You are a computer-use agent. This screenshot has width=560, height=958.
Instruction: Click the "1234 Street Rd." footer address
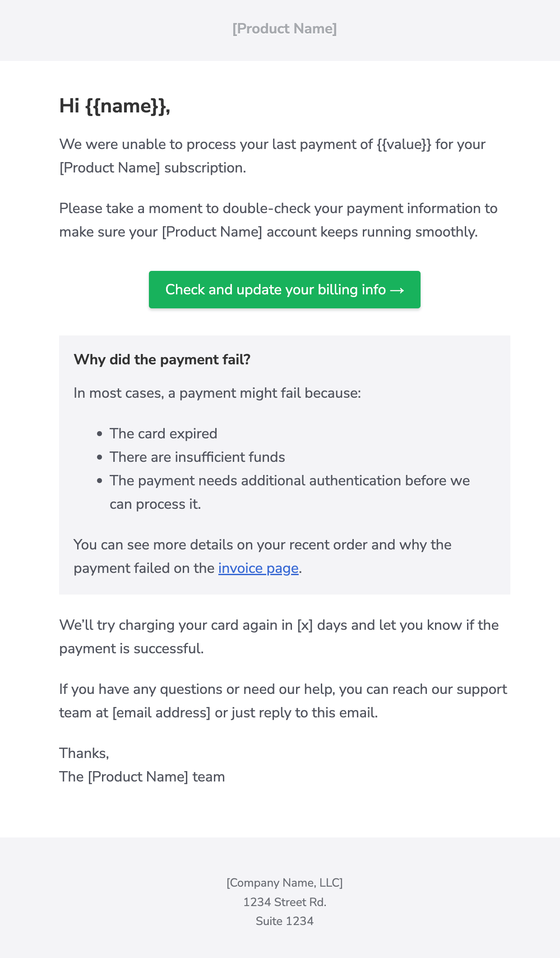point(284,902)
